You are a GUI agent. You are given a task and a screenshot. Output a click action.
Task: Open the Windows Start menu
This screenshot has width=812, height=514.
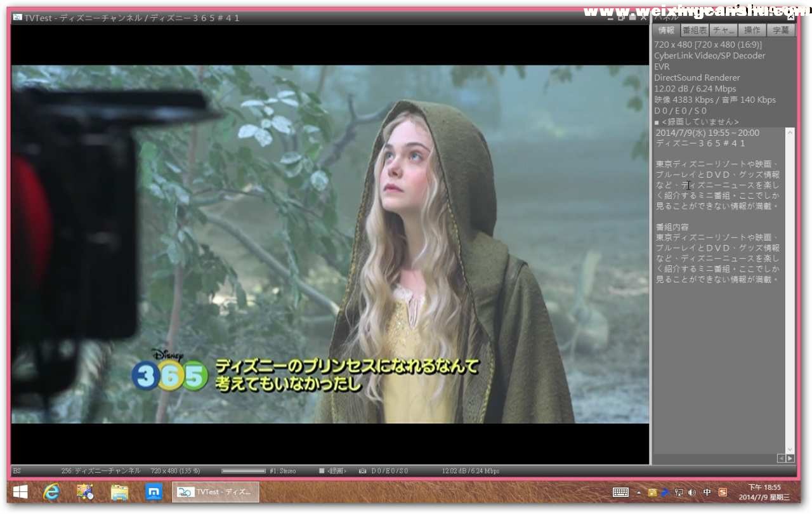(x=20, y=492)
